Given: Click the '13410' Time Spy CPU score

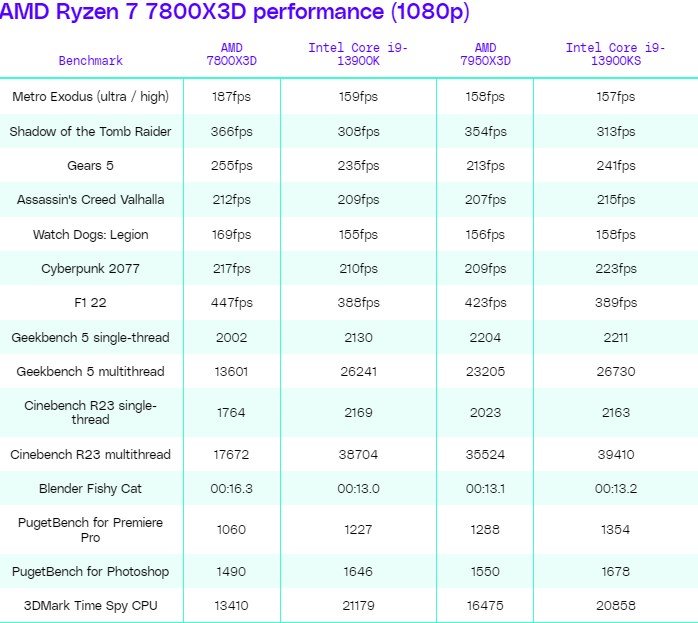Looking at the screenshot, I should 231,606.
